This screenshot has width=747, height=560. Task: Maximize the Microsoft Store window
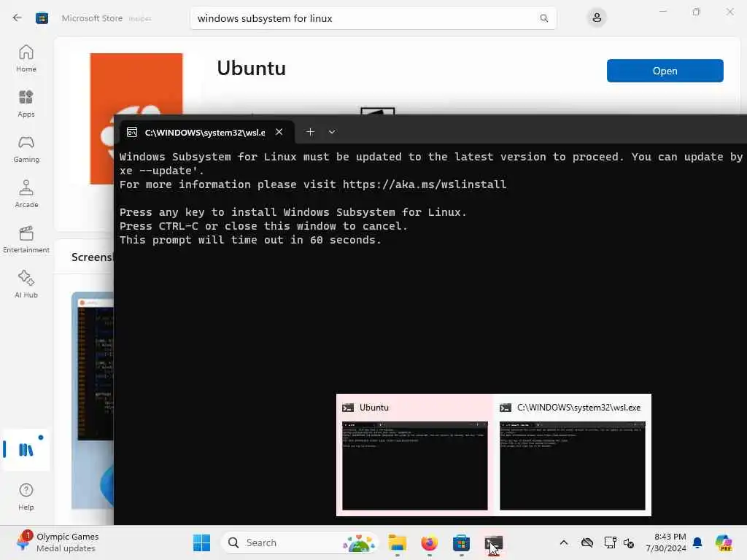697,12
